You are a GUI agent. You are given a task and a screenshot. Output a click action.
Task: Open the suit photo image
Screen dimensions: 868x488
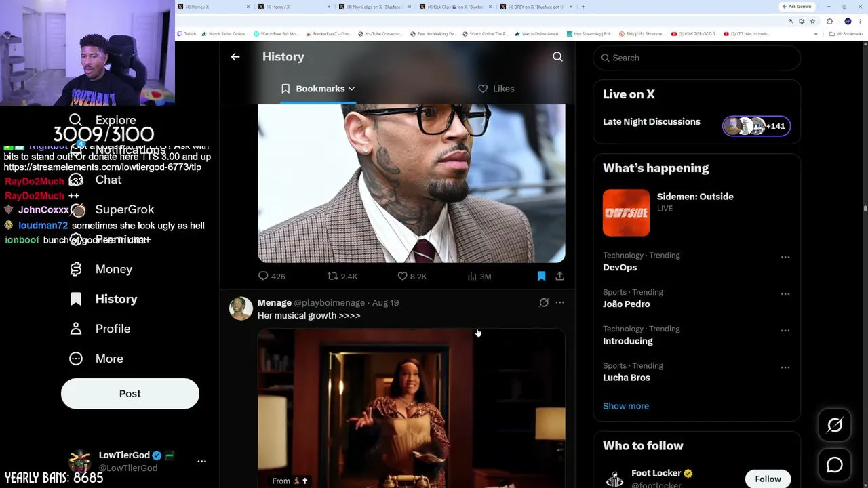click(411, 183)
